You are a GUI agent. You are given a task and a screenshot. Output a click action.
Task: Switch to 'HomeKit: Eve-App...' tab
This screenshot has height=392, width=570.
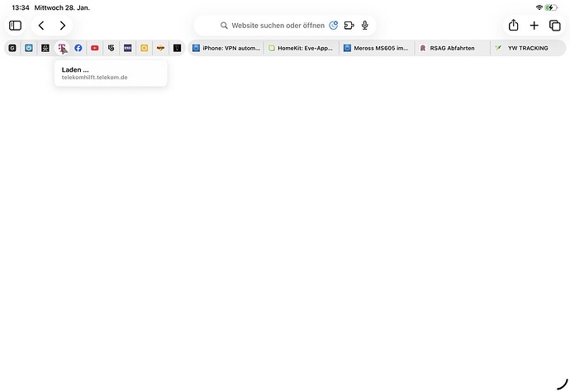tap(301, 48)
